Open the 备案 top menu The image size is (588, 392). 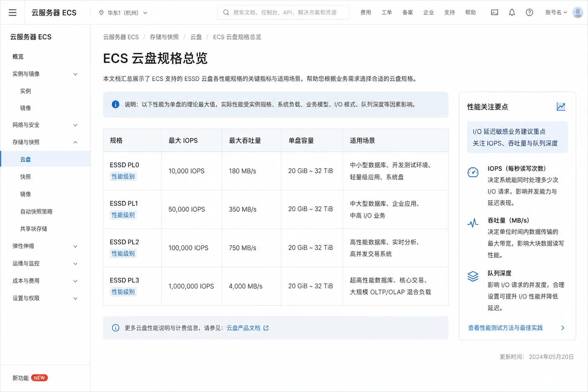click(x=408, y=13)
